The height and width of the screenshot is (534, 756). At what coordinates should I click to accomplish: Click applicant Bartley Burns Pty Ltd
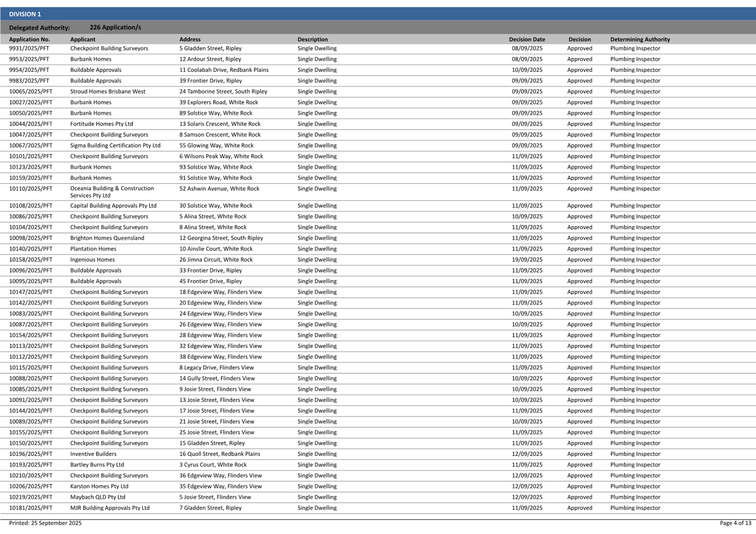click(97, 465)
